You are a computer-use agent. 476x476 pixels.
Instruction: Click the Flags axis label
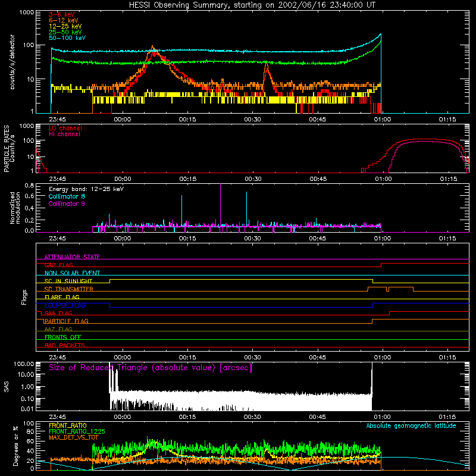[24, 297]
